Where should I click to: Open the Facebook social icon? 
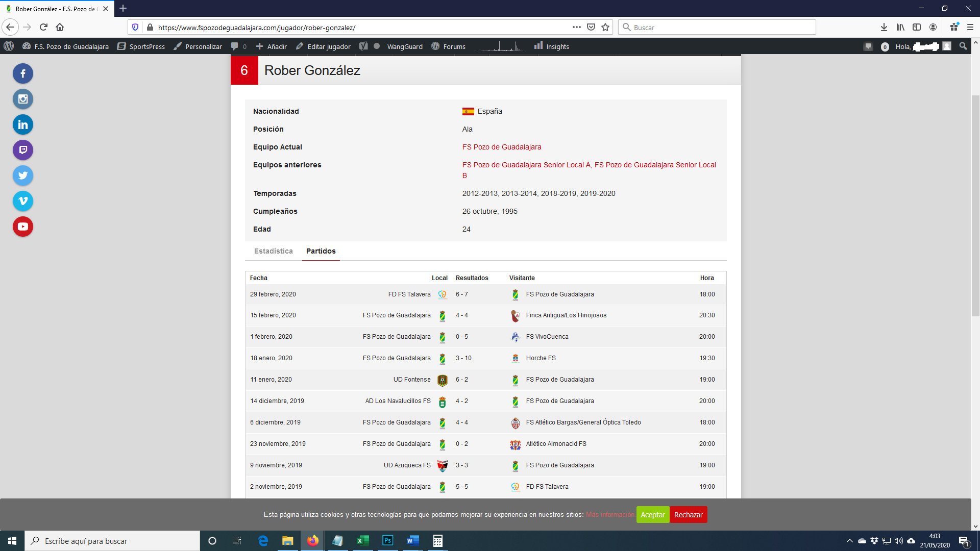pyautogui.click(x=23, y=73)
